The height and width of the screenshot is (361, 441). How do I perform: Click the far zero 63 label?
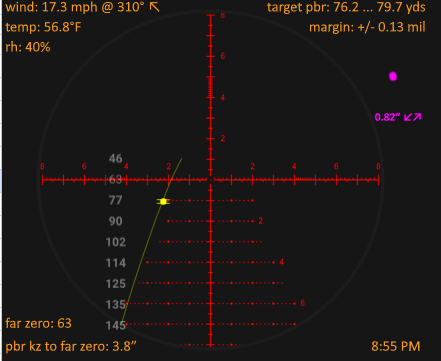(x=38, y=323)
